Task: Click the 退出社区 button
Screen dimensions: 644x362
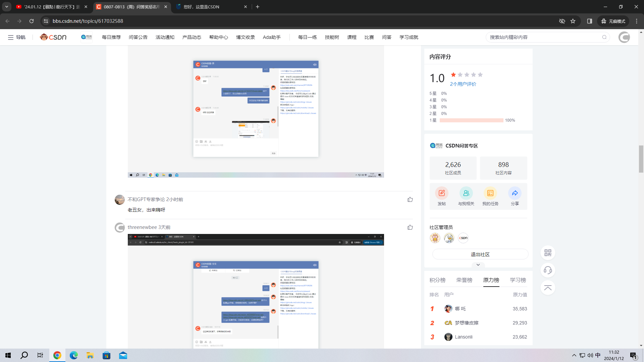Action: coord(480,254)
